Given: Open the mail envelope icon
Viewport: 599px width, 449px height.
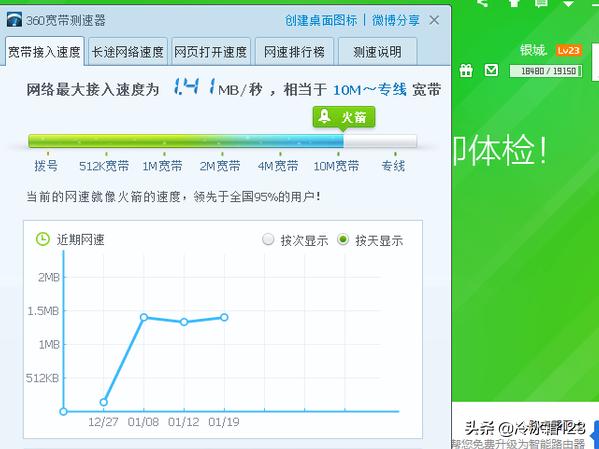Looking at the screenshot, I should point(491,70).
